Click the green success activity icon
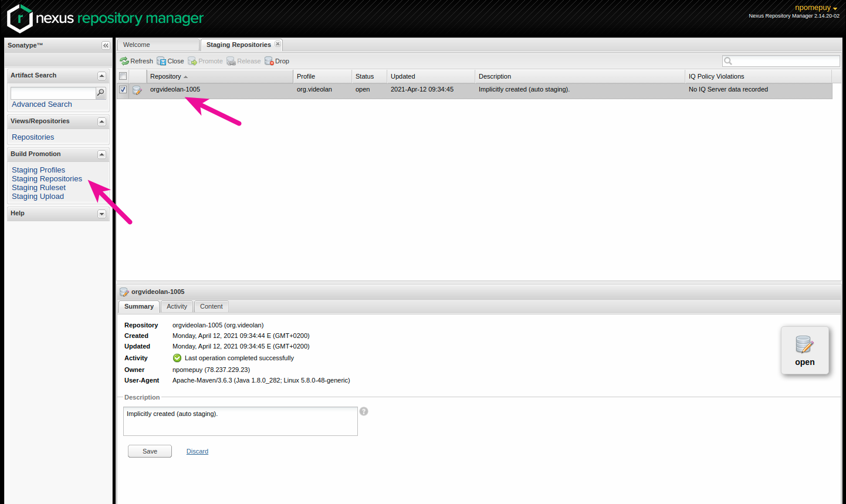This screenshot has width=846, height=504. pos(177,358)
